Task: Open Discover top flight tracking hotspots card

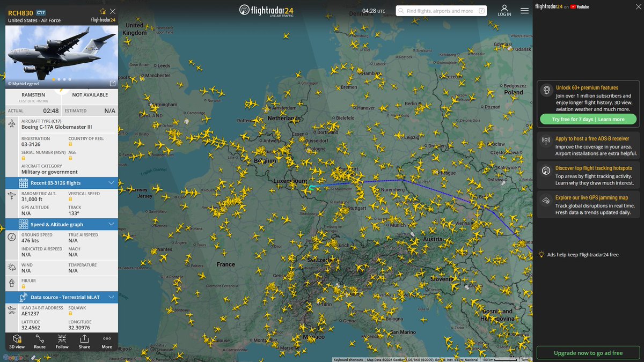Action: click(588, 175)
